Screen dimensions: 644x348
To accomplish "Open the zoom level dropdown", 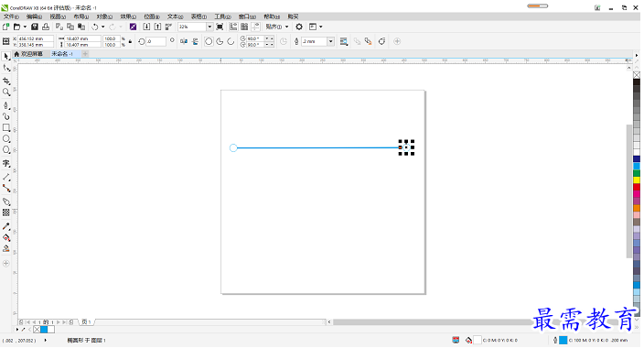I will point(209,27).
